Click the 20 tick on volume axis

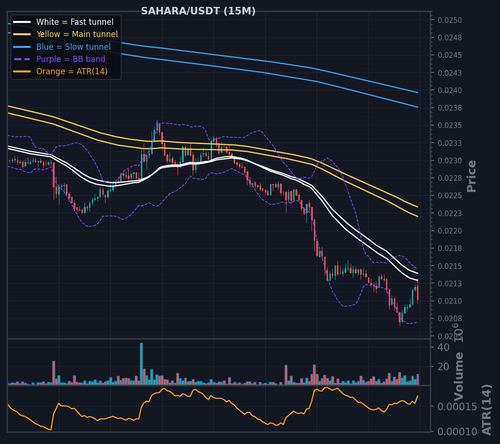pos(443,367)
